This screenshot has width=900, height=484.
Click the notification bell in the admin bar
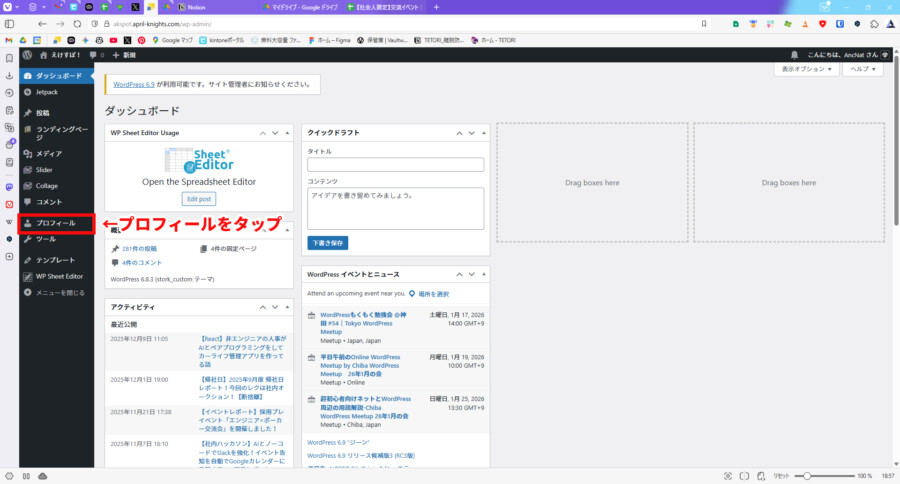point(794,55)
